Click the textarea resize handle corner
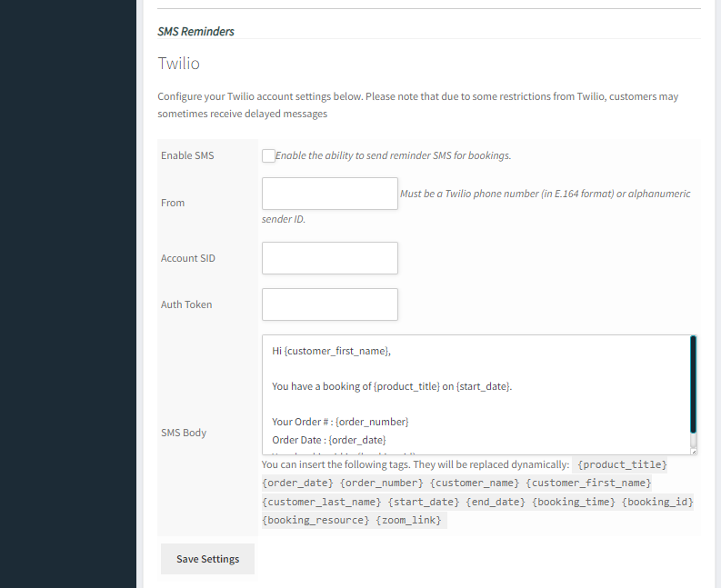Image resolution: width=721 pixels, height=588 pixels. (x=694, y=452)
